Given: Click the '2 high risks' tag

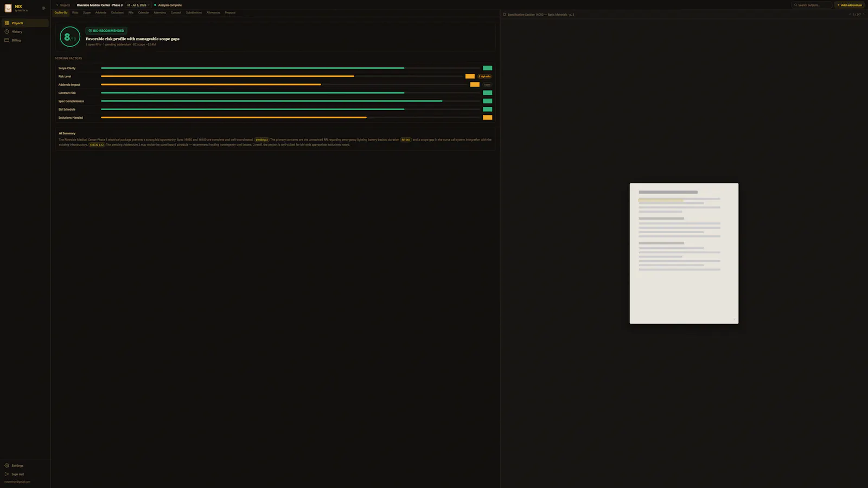Looking at the screenshot, I should tap(484, 76).
